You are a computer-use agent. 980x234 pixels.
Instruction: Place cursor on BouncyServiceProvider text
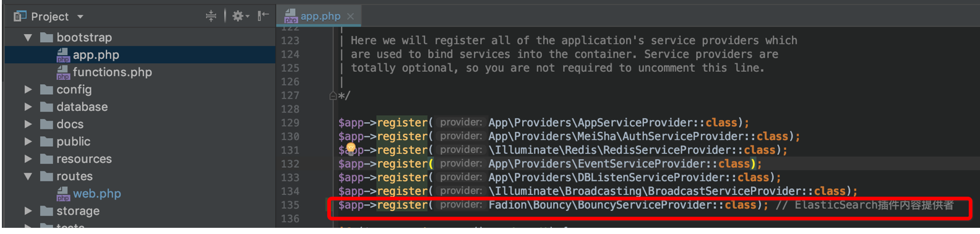(645, 205)
